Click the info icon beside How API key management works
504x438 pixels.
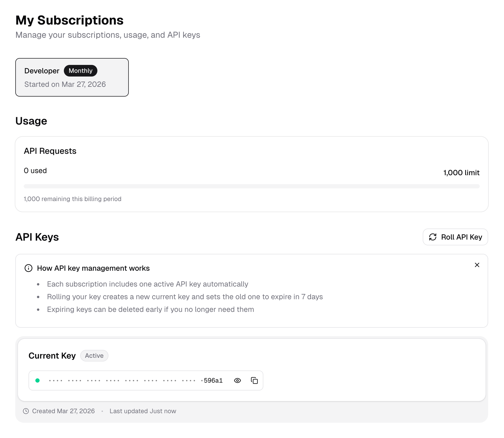[28, 268]
